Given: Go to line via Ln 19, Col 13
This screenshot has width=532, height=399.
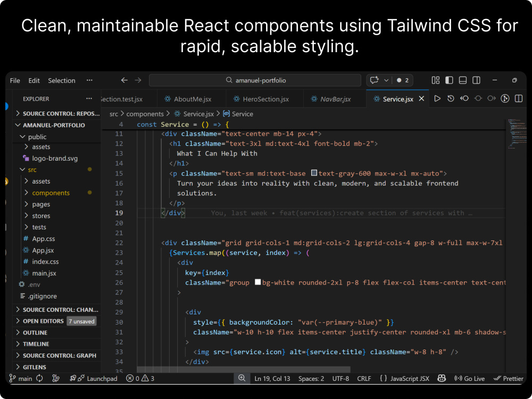Looking at the screenshot, I should click(272, 379).
